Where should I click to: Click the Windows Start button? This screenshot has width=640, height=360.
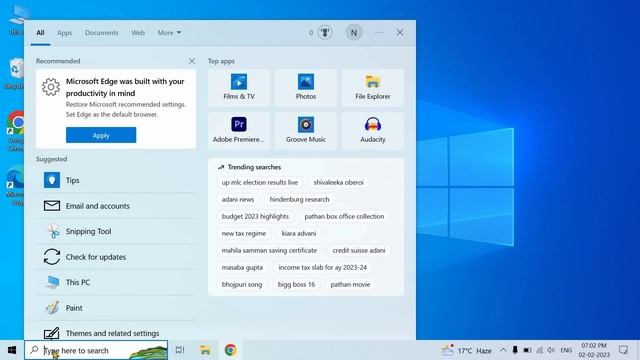pyautogui.click(x=12, y=350)
